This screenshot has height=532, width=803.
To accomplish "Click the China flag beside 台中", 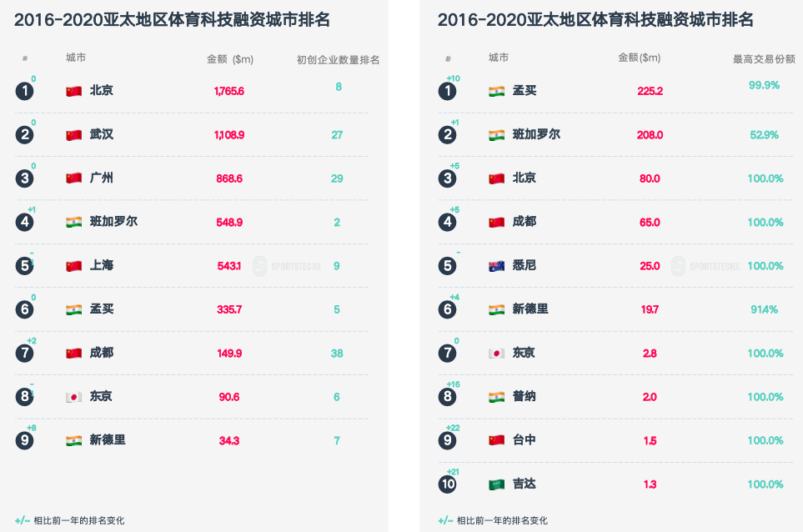I will [496, 440].
